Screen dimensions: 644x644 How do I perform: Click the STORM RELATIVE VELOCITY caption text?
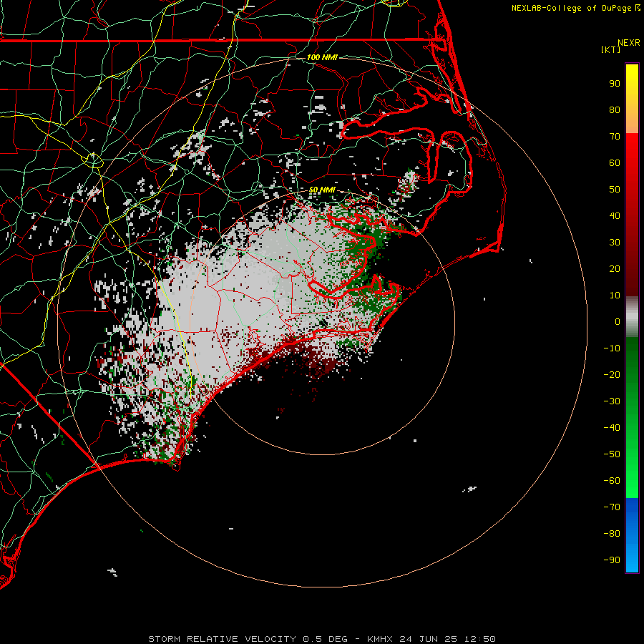tap(222, 639)
